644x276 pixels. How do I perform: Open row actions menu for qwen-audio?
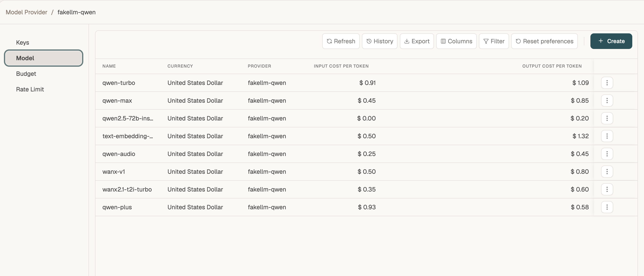[x=607, y=154]
